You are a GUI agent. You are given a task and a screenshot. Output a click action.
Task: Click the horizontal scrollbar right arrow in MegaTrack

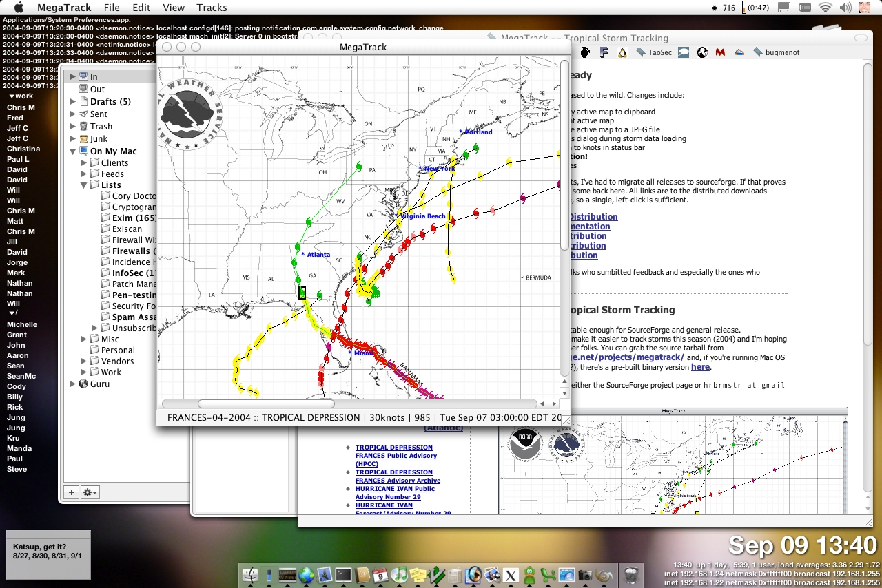click(553, 404)
